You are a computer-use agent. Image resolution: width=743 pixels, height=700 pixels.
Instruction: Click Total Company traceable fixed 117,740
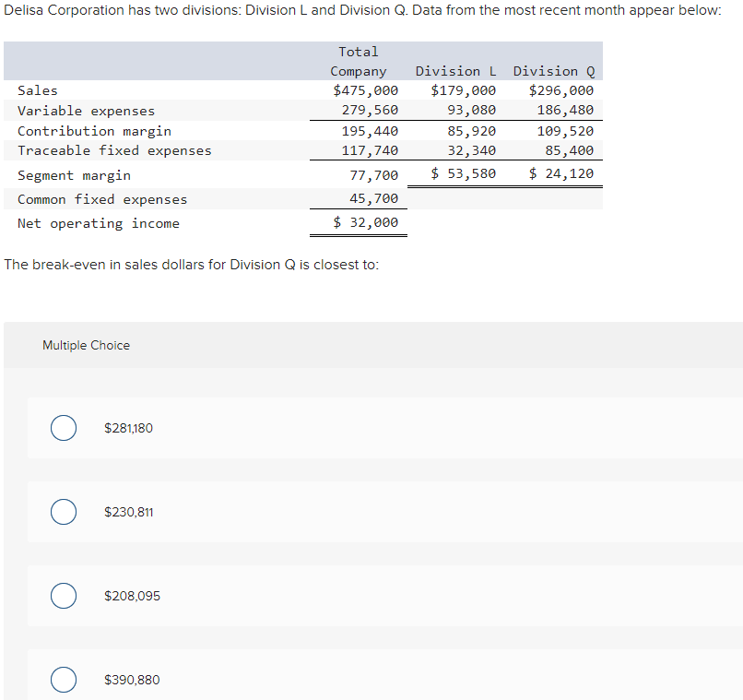(370, 150)
